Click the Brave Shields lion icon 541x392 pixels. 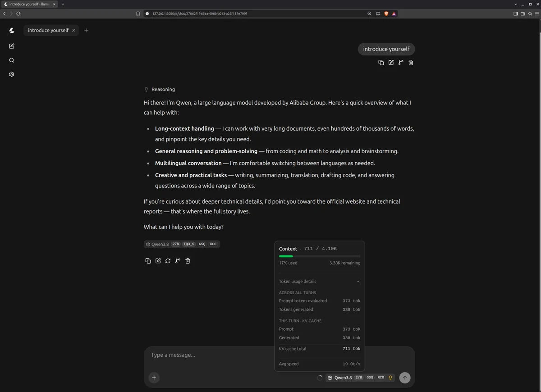[386, 14]
